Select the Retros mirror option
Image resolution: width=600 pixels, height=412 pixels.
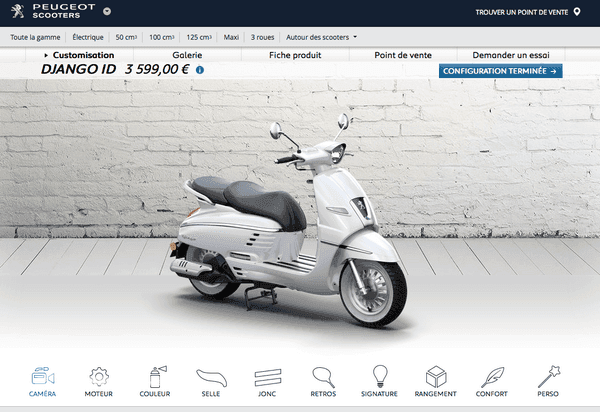tap(323, 382)
